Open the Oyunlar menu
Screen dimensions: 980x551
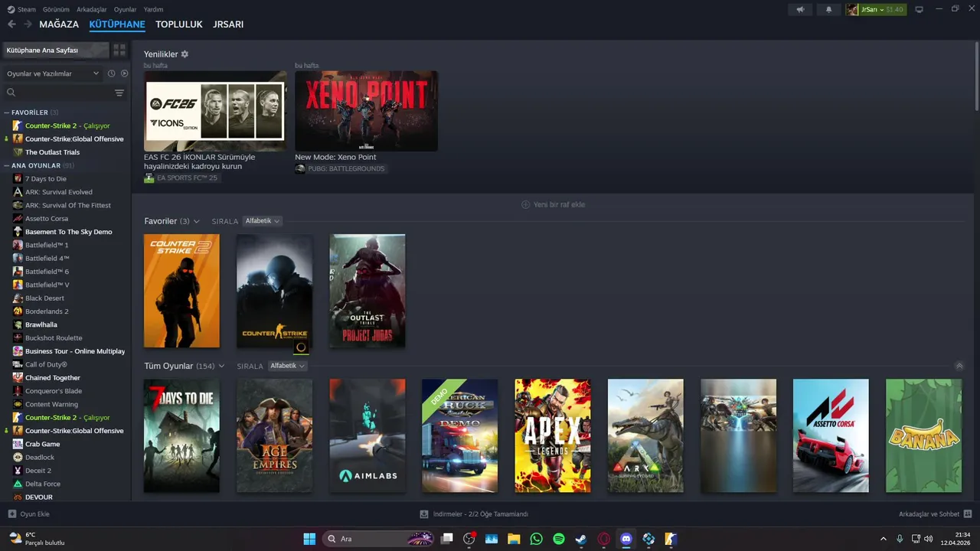pyautogui.click(x=125, y=9)
